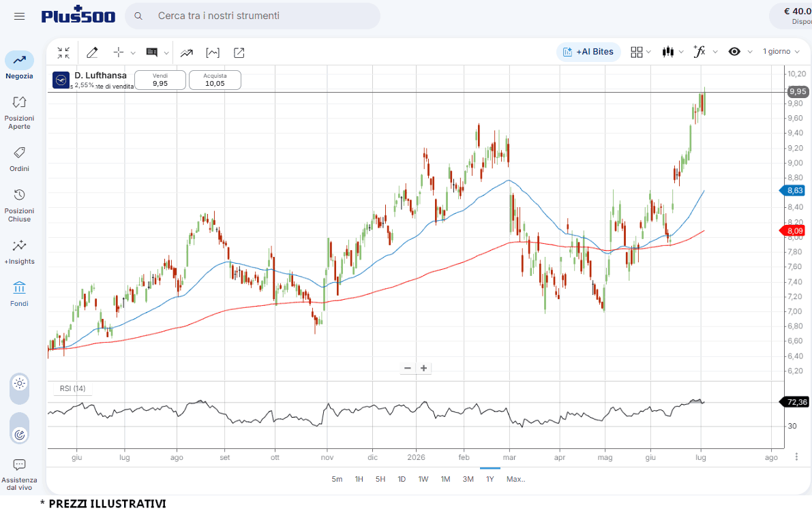Open the Ordini tag icon
The image size is (812, 511).
19,159
